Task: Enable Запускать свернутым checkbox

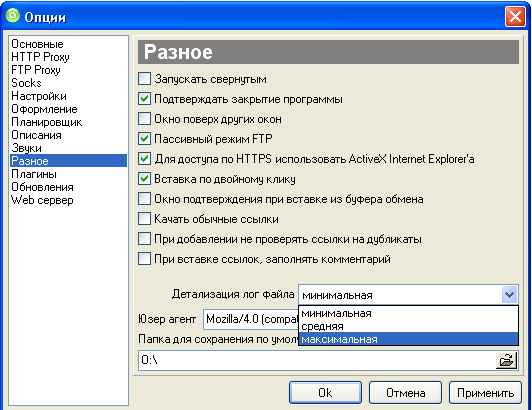Action: 145,79
